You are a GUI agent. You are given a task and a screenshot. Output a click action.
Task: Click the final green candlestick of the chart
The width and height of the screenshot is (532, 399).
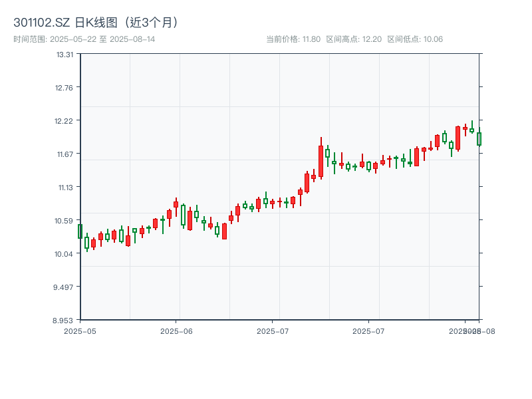[x=479, y=138]
